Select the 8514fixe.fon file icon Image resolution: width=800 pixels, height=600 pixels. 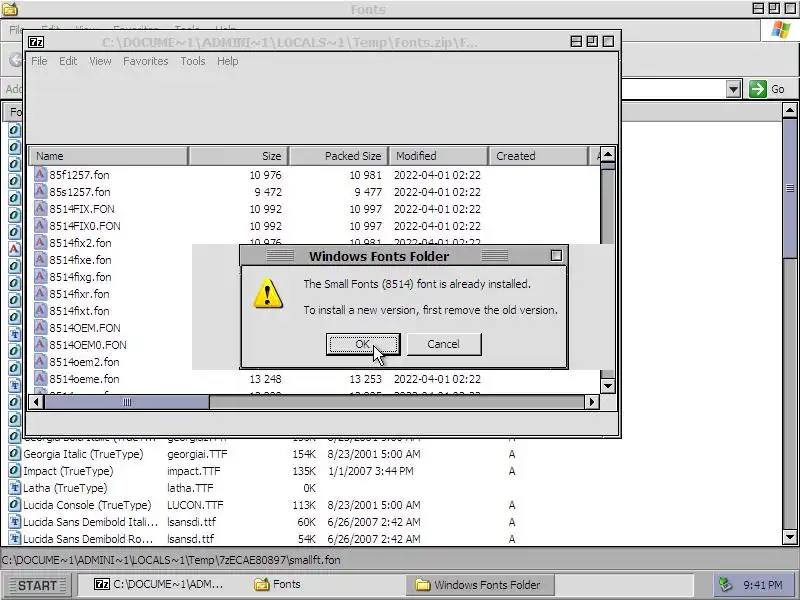pos(40,259)
